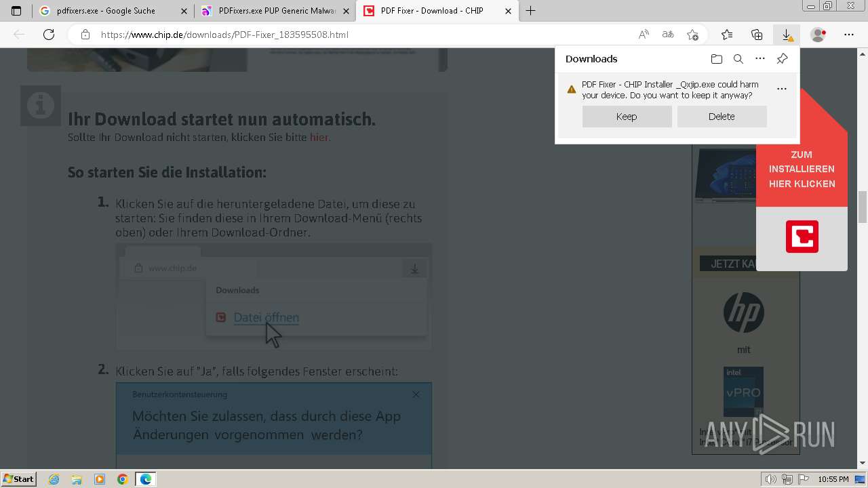Open Read aloud feature
This screenshot has height=488, width=868.
pos(644,35)
